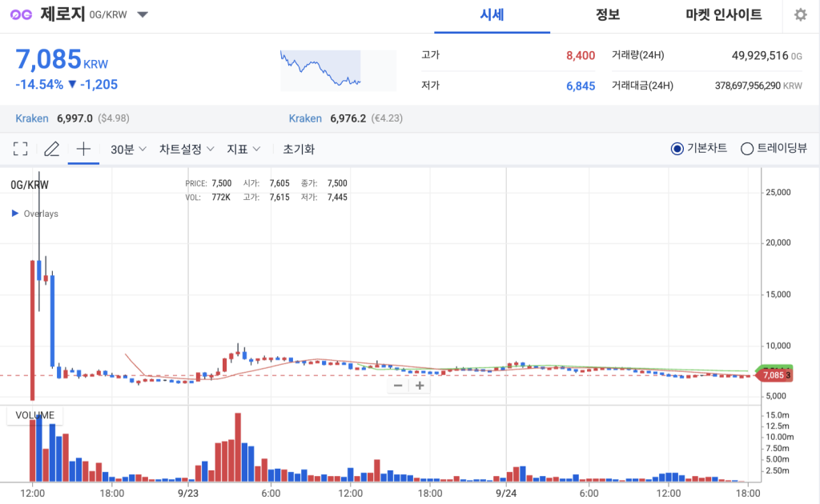The height and width of the screenshot is (504, 820).
Task: Open the 마켓 인사이트 tab
Action: (x=723, y=14)
